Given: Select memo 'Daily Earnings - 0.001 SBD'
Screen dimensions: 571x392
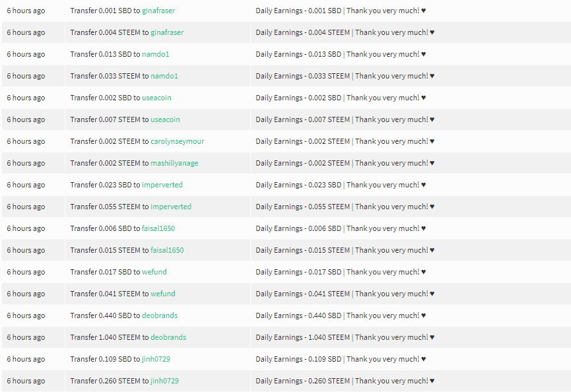Looking at the screenshot, I should tap(298, 11).
